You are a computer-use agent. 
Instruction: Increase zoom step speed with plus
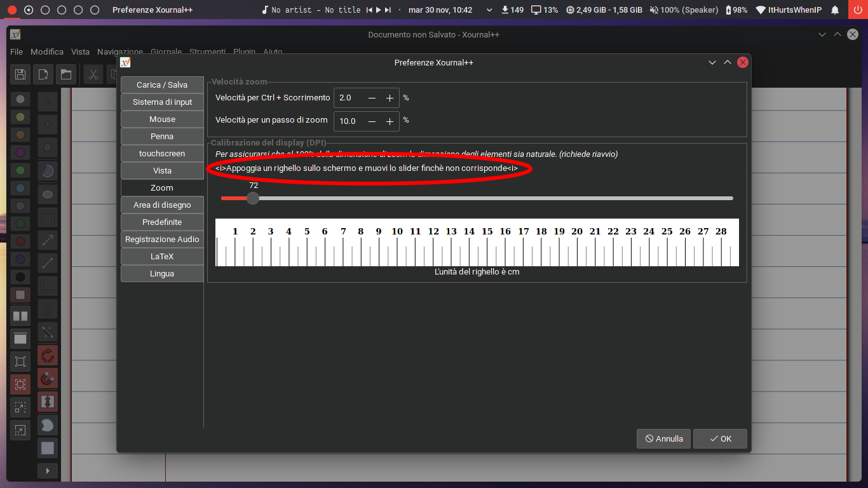[390, 121]
